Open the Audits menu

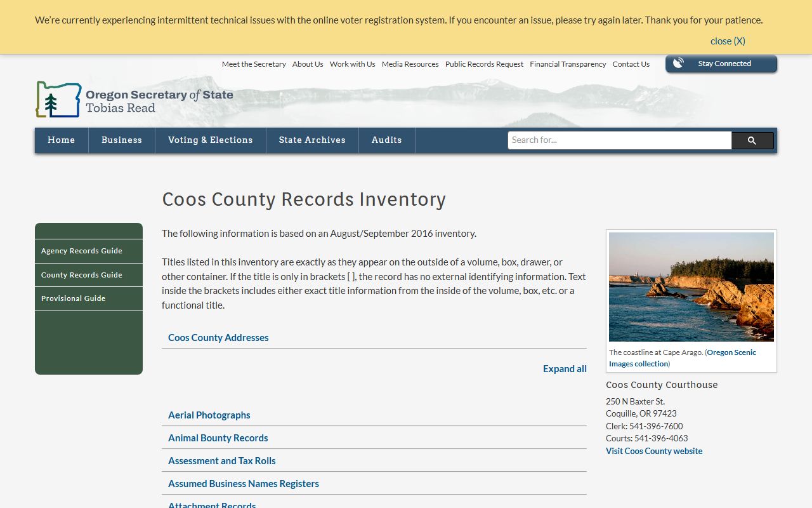click(x=387, y=140)
